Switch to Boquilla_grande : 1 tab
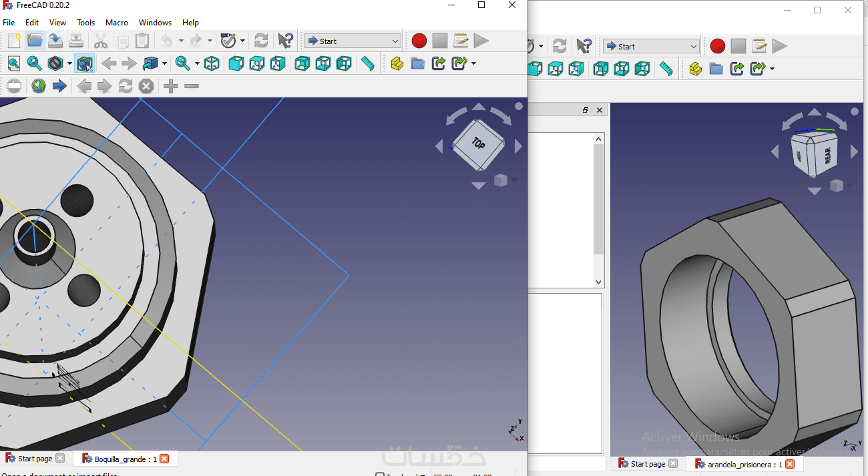 click(x=125, y=459)
